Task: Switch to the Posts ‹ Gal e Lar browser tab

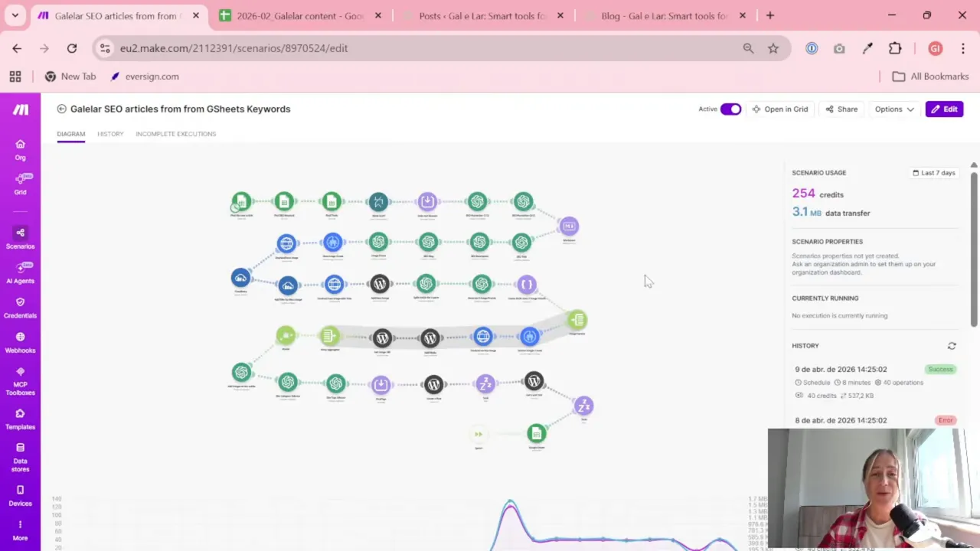Action: click(482, 15)
